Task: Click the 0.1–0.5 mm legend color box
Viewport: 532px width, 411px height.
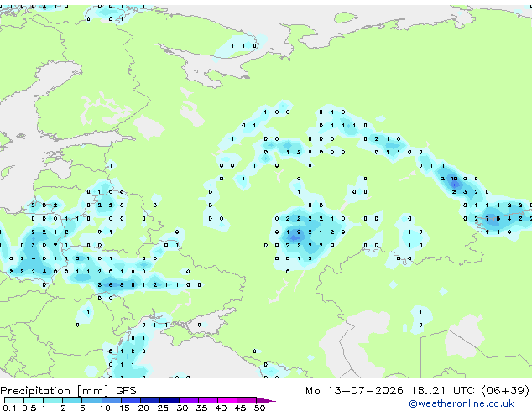Action: [14, 400]
